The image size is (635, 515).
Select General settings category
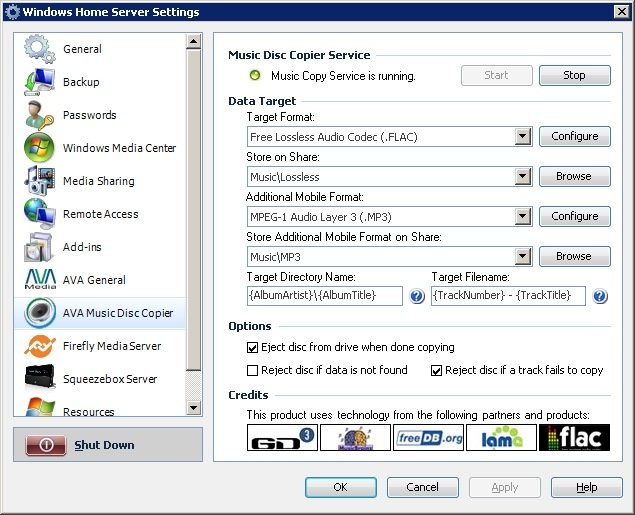click(x=100, y=49)
